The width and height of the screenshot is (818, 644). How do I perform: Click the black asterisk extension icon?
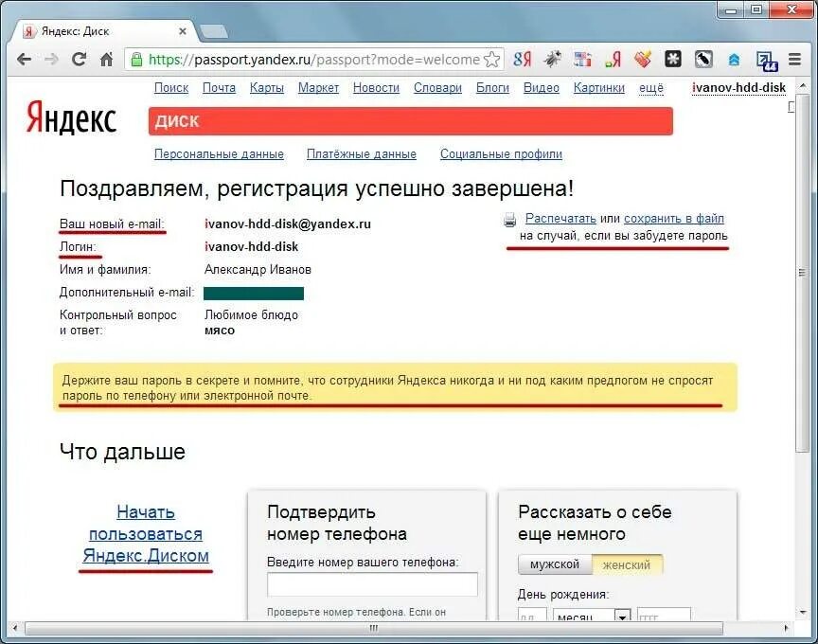(673, 60)
